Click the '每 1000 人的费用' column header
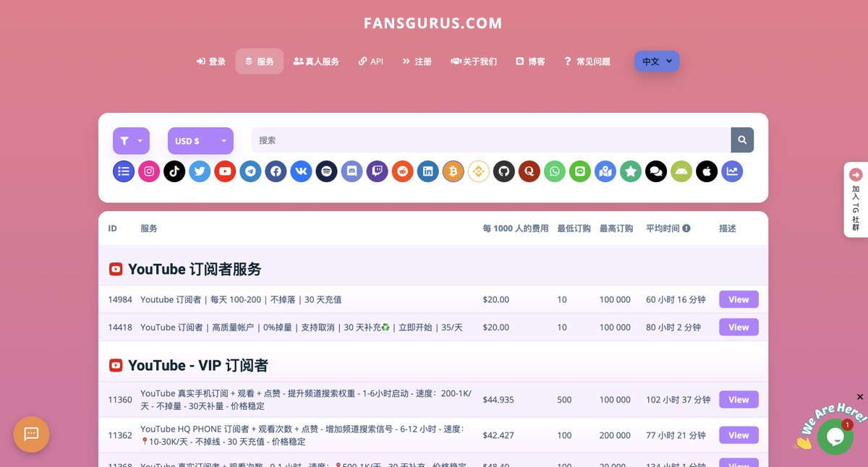The height and width of the screenshot is (467, 868). pyautogui.click(x=516, y=228)
